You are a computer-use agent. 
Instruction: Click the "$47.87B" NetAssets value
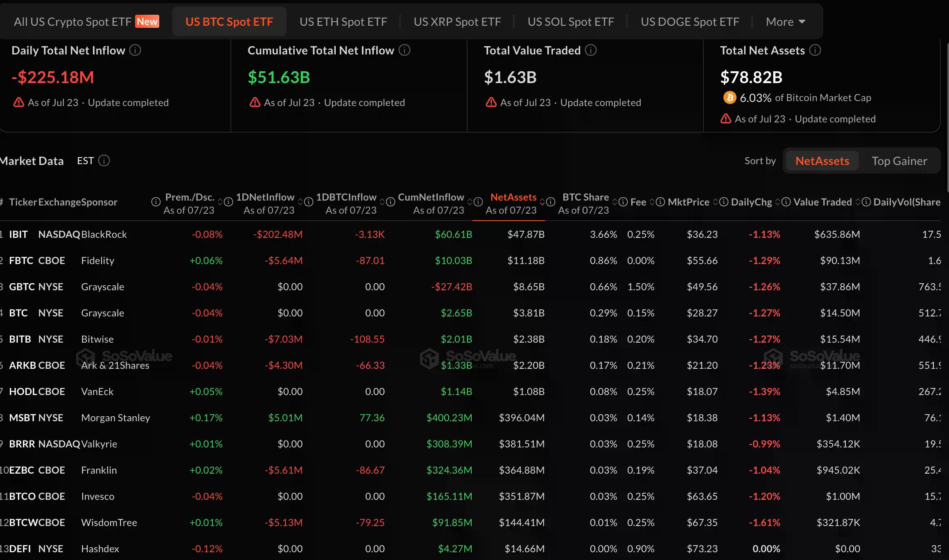coord(526,234)
